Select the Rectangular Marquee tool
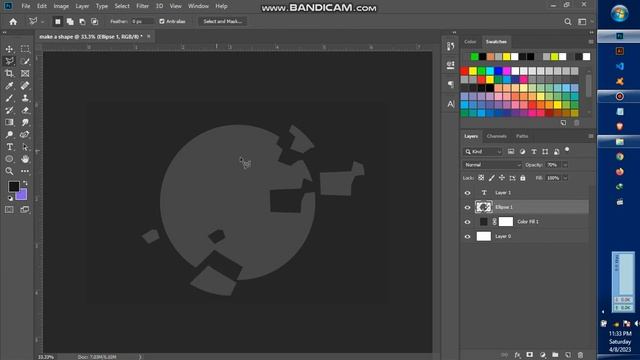The width and height of the screenshot is (640, 360). [25, 49]
